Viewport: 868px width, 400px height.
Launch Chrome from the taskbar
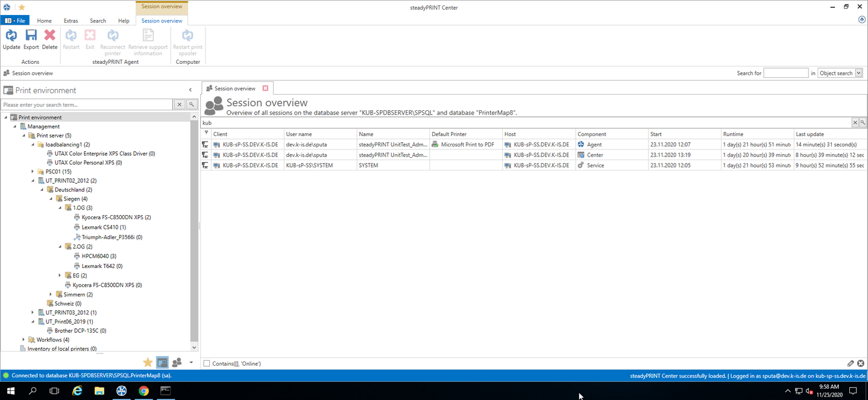143,390
